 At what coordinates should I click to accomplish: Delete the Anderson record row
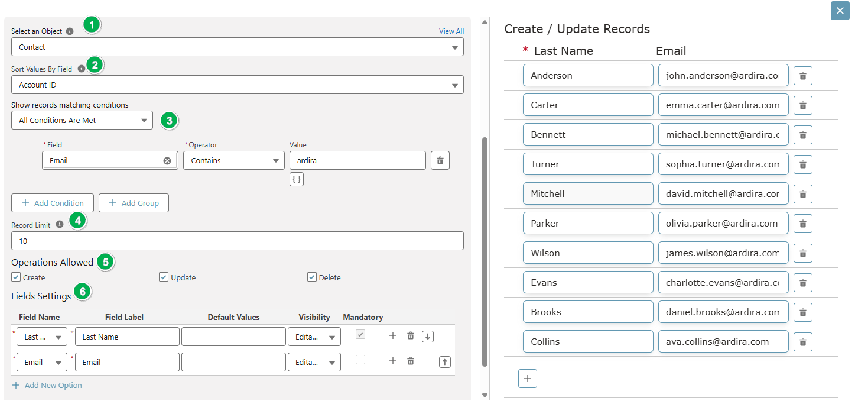click(803, 76)
